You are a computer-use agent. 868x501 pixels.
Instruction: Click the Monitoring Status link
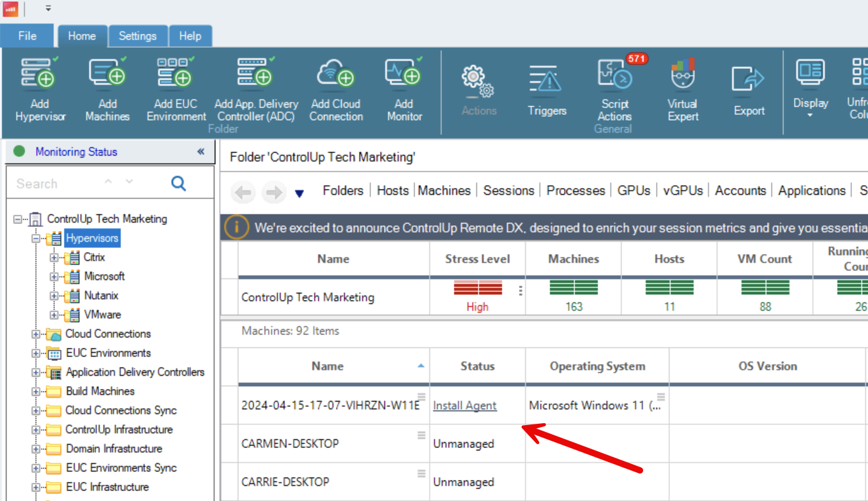coord(76,152)
